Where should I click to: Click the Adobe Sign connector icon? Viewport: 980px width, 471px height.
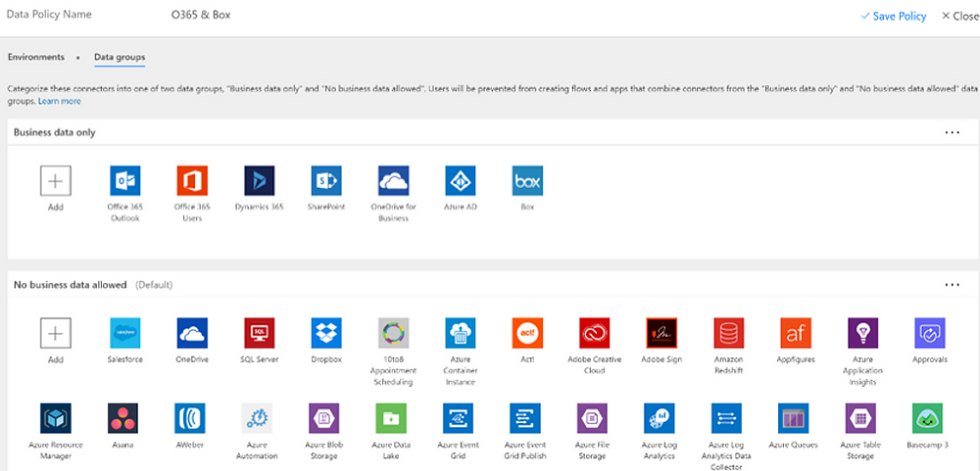click(x=661, y=333)
